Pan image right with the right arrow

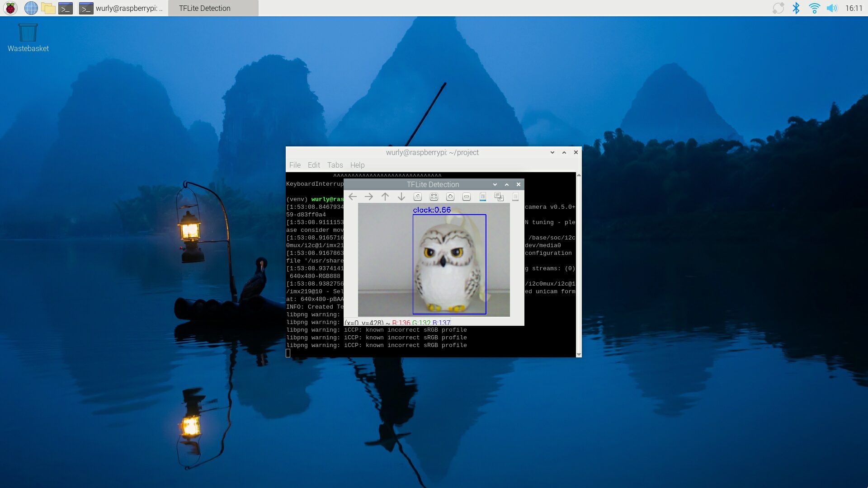pyautogui.click(x=369, y=197)
